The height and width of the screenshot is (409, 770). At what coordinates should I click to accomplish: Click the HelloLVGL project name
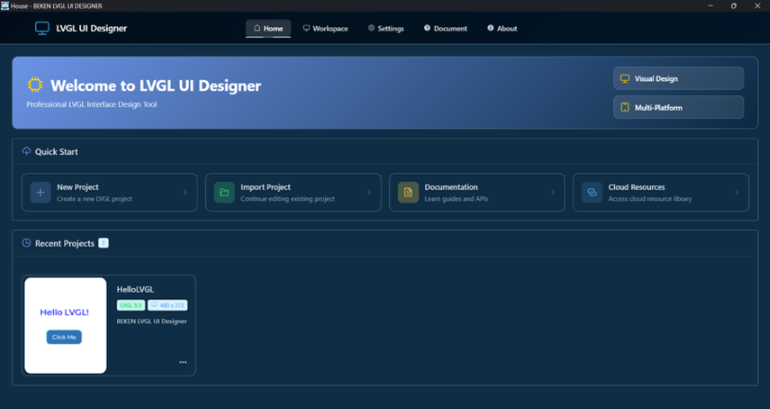pyautogui.click(x=135, y=290)
